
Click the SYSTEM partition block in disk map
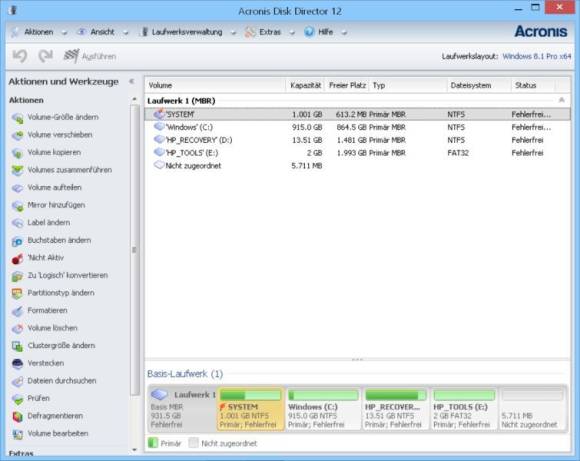click(x=250, y=409)
